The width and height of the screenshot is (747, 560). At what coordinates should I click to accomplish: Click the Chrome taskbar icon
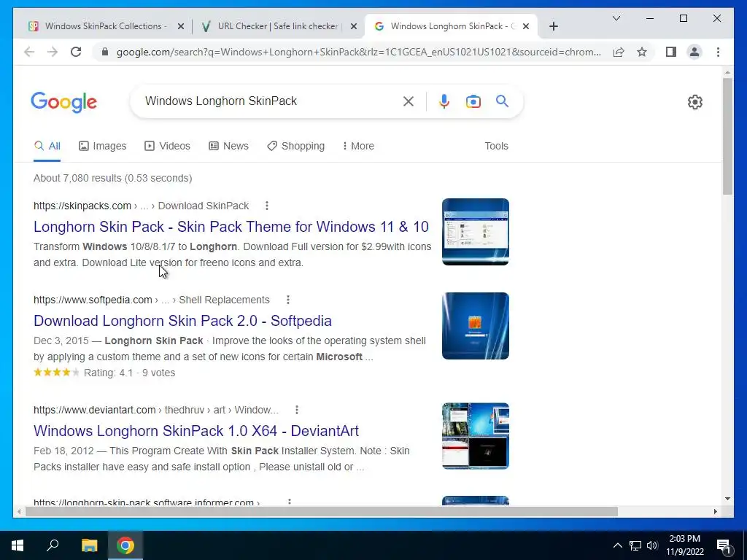point(125,545)
